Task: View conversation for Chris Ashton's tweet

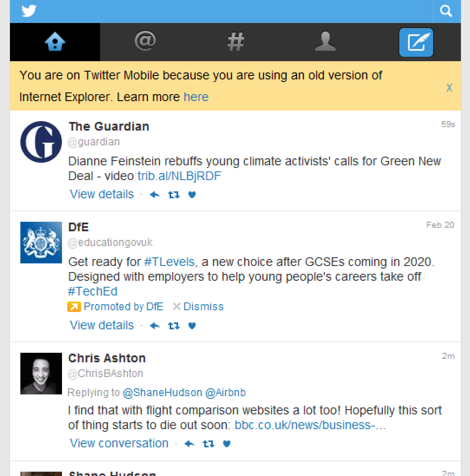Action: click(119, 443)
